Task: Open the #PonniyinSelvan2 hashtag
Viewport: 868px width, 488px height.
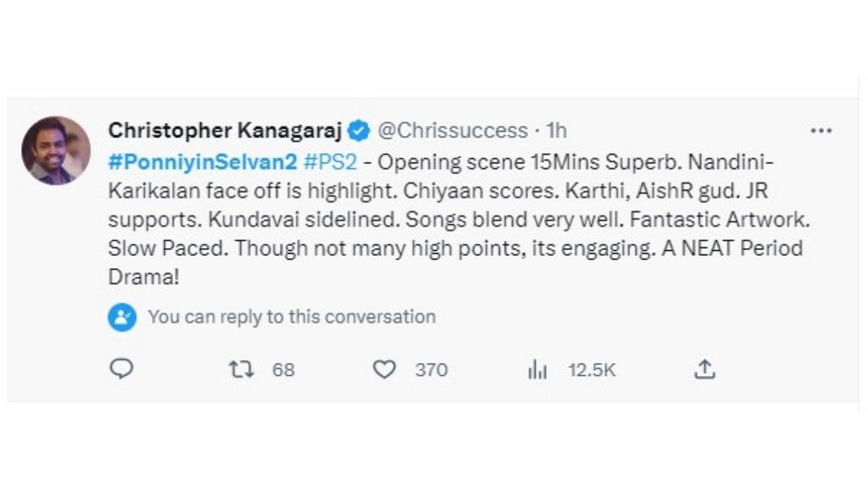Action: [203, 161]
